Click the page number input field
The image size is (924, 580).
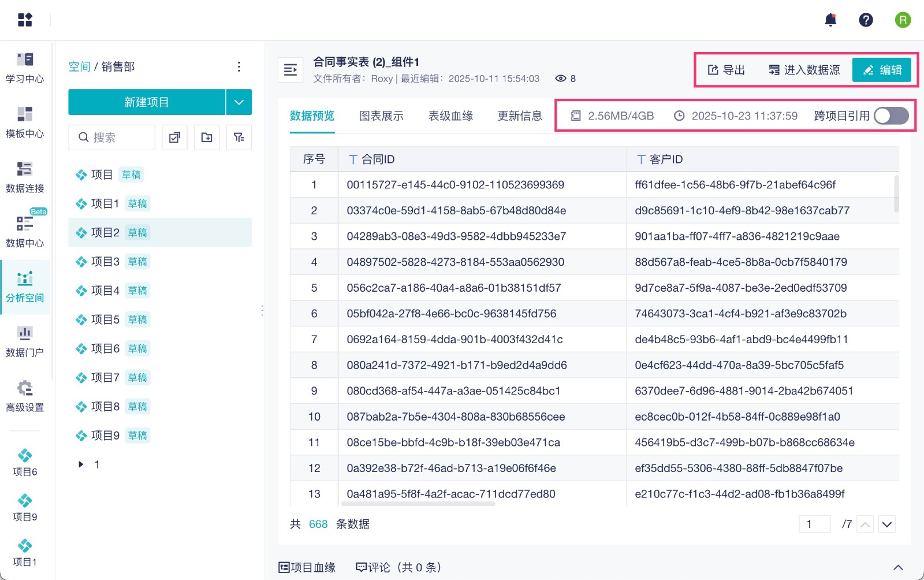tap(815, 524)
